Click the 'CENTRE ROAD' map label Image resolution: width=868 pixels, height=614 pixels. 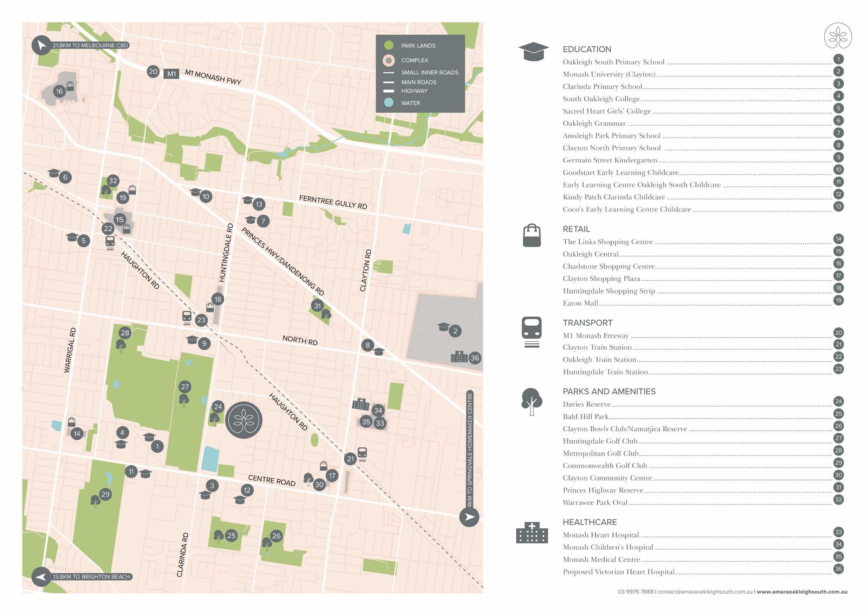pos(272,480)
